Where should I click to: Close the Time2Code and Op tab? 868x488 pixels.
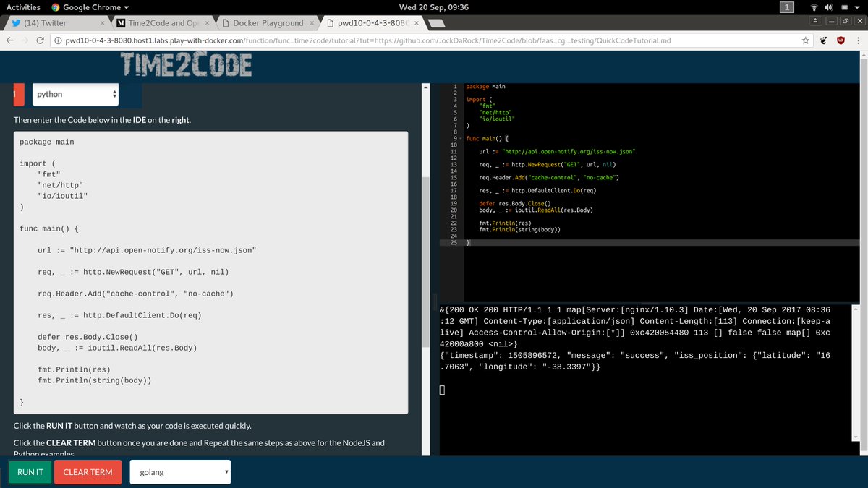pos(208,23)
